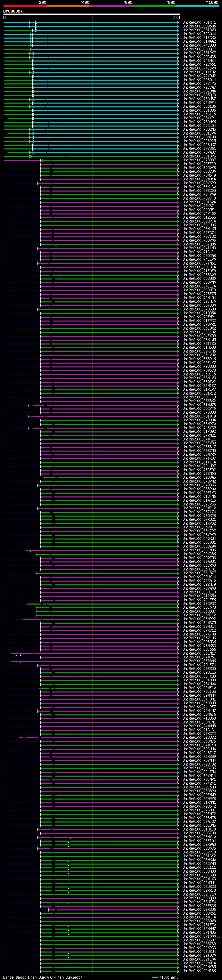The width and height of the screenshot is (222, 980).
Task: Select the purple ~60% identity color band
Action: tap(111, 6)
